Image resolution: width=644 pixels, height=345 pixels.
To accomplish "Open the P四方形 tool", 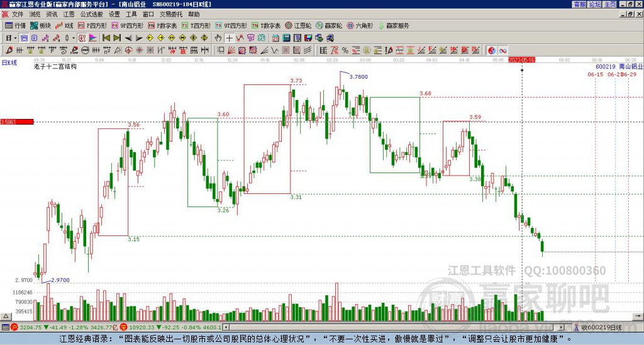I will tap(92, 25).
